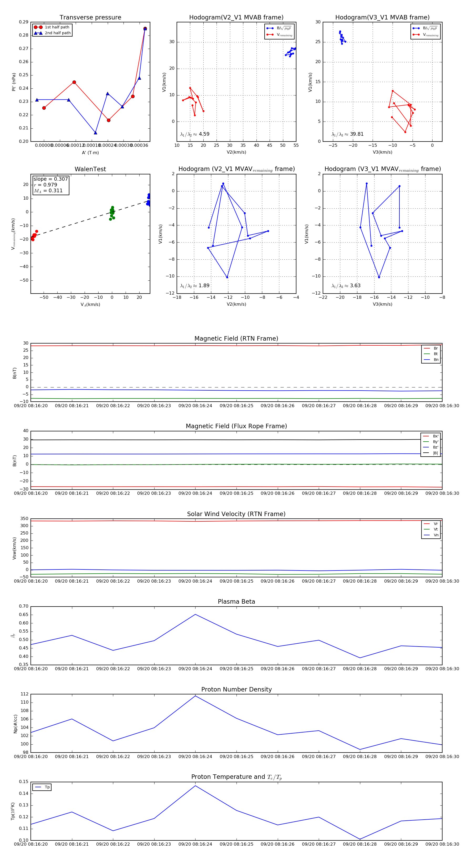Click the B/√μ0ρ legend entry in V3_V1 MVAB hodogram

tap(425, 28)
